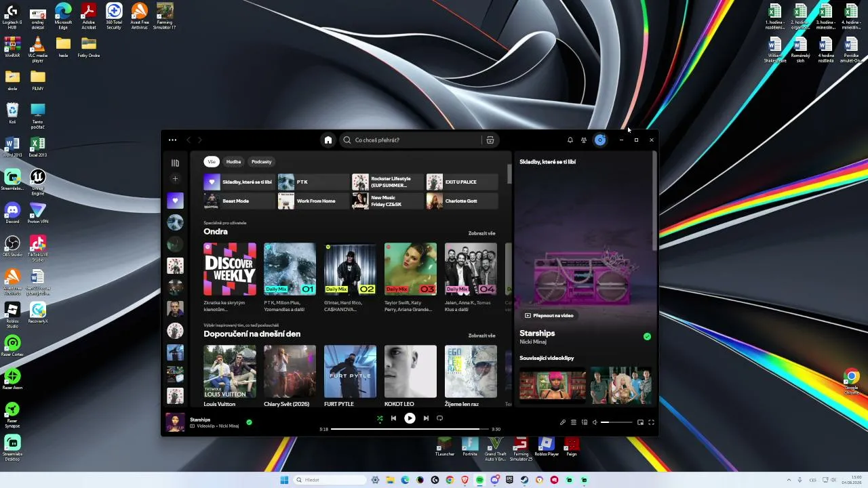Click the main content vertical scrollbar
Image resolution: width=868 pixels, height=488 pixels.
[x=509, y=174]
